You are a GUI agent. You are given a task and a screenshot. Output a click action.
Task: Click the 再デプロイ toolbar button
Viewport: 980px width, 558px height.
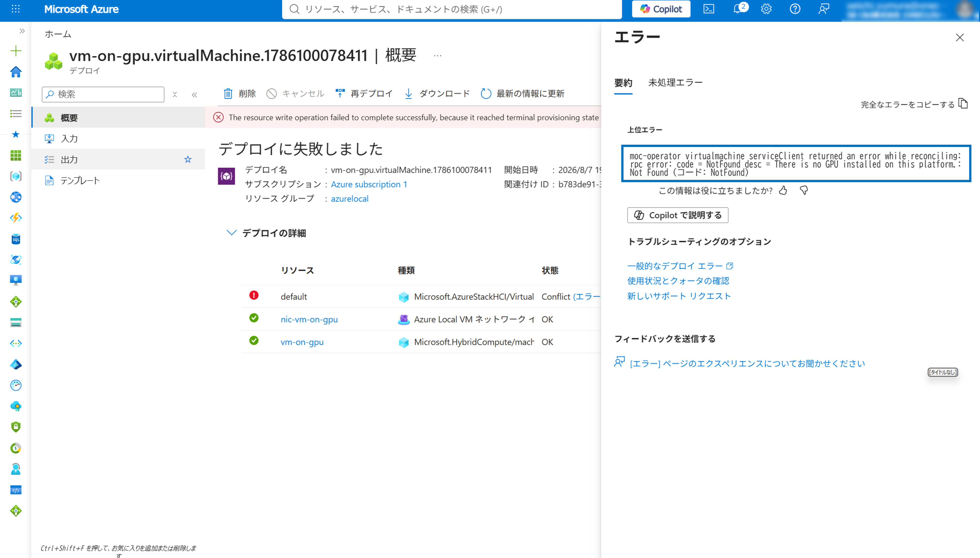[364, 93]
